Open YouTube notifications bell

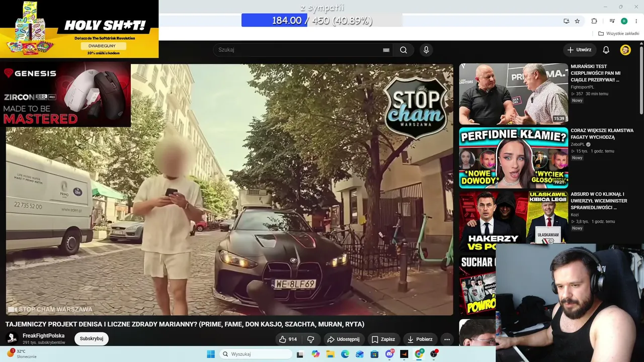(x=606, y=50)
